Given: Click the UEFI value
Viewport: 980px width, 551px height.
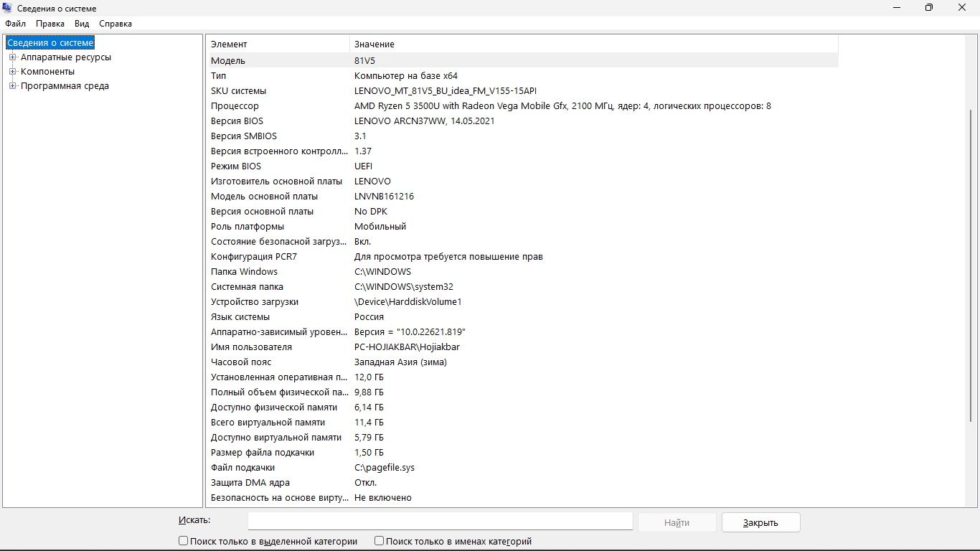Looking at the screenshot, I should pyautogui.click(x=363, y=166).
